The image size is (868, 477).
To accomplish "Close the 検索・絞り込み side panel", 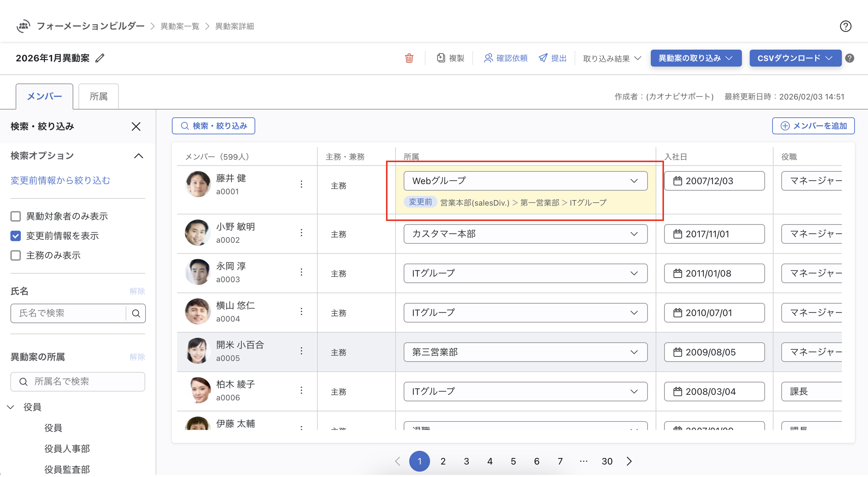I will click(x=136, y=127).
